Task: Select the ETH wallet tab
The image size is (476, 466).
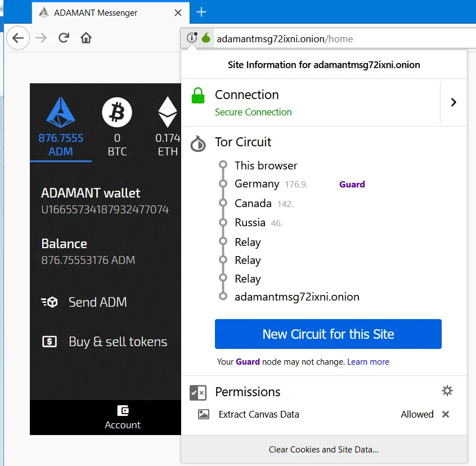Action: 167,126
